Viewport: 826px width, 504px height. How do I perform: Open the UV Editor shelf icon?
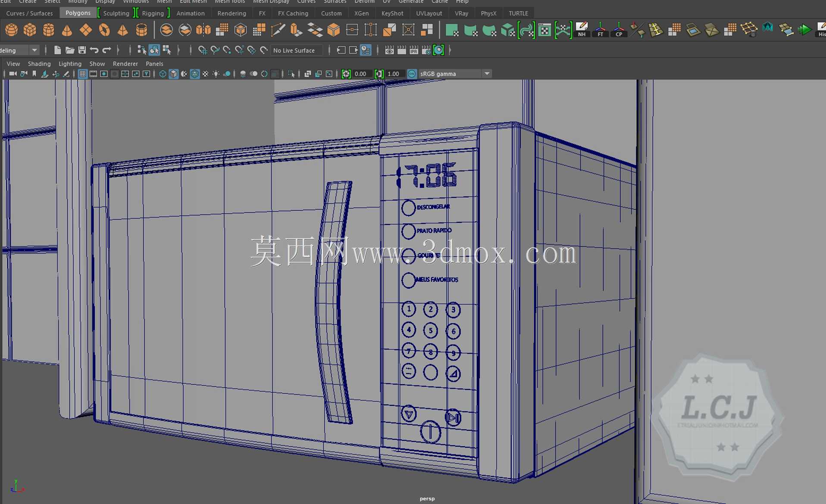click(x=545, y=30)
